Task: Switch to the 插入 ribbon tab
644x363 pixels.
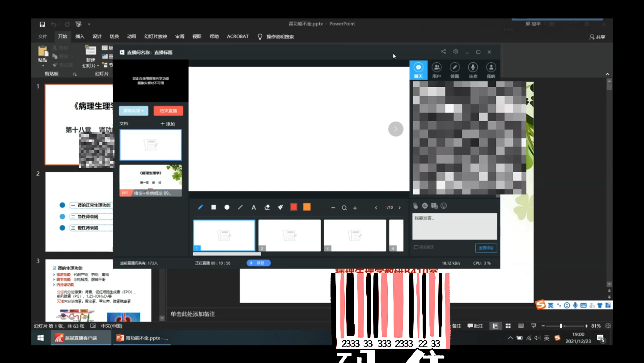Action: coord(80,37)
